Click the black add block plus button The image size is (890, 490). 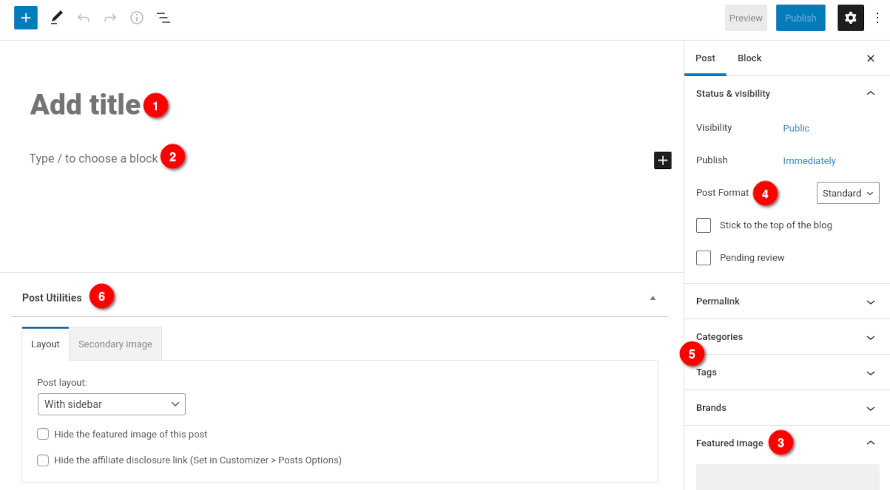tap(662, 160)
